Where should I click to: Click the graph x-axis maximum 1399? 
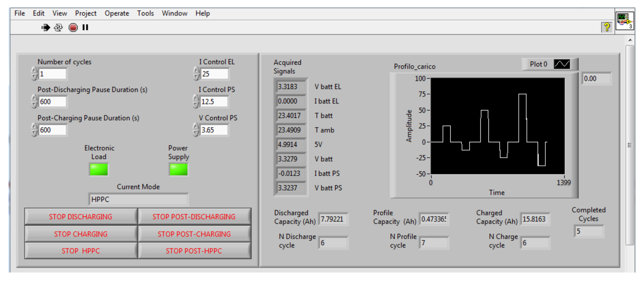pyautogui.click(x=564, y=183)
